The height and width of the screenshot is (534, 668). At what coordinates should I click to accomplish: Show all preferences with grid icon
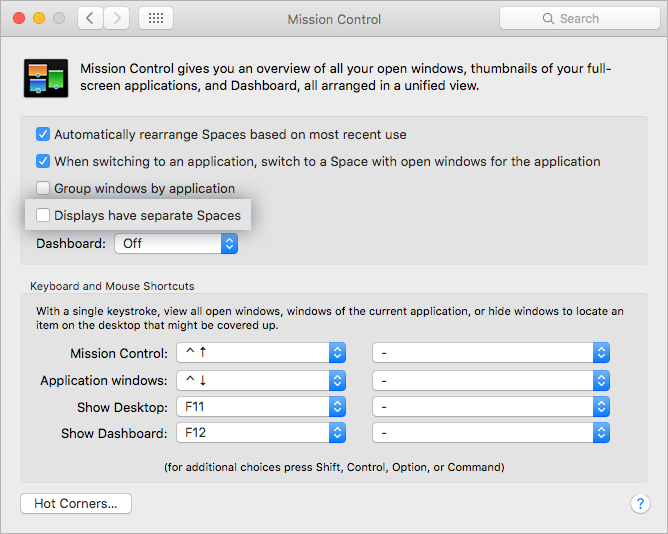tap(156, 18)
